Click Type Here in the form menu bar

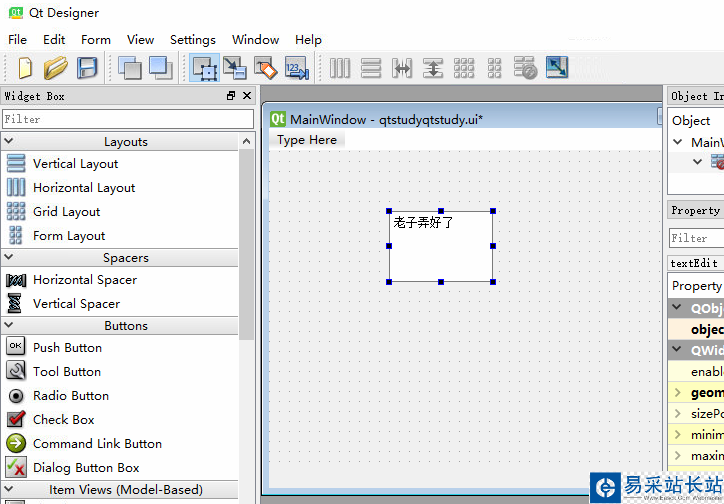pyautogui.click(x=307, y=140)
